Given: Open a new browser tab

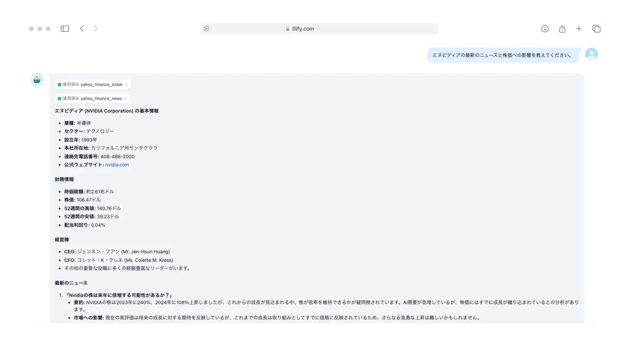Looking at the screenshot, I should click(579, 28).
